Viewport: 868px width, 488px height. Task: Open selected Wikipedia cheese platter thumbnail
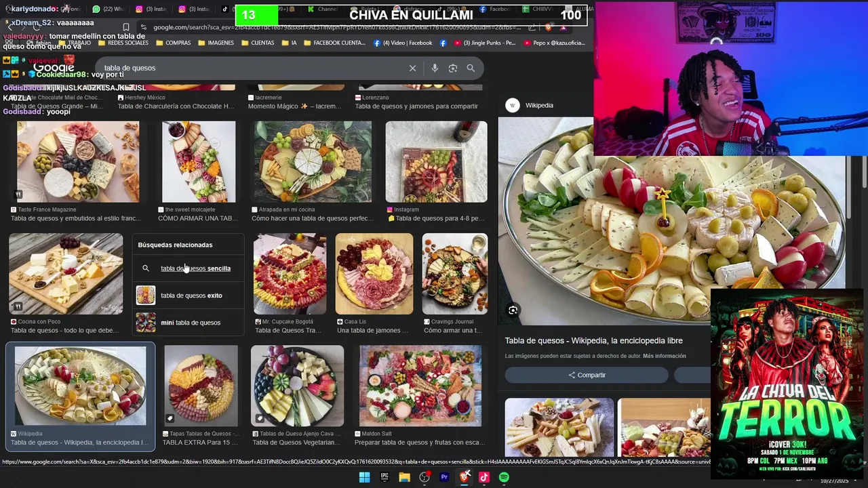coord(80,386)
